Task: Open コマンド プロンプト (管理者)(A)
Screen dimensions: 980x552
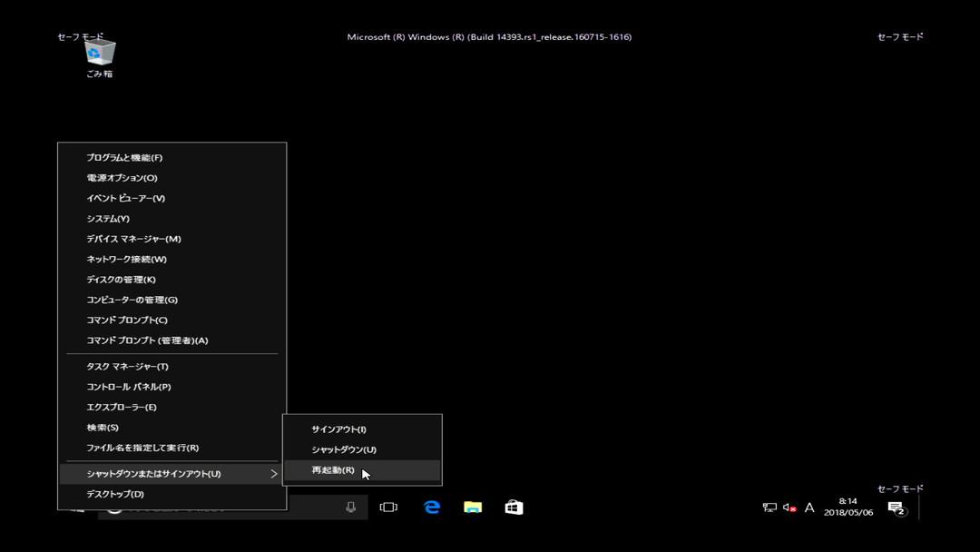Action: (147, 340)
